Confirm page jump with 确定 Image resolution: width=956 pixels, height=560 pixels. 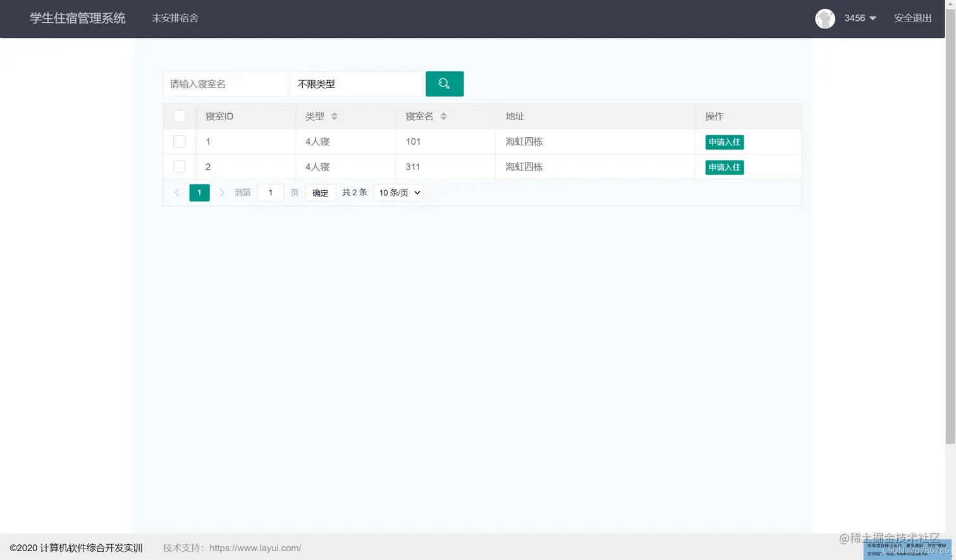(321, 193)
